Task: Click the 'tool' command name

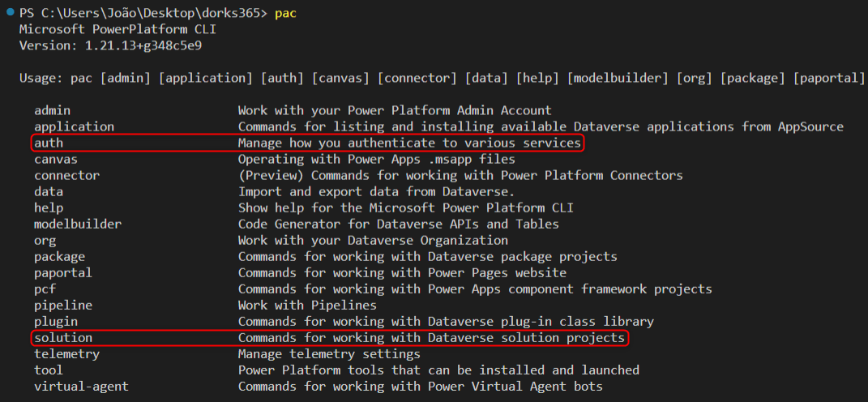Action: [49, 370]
